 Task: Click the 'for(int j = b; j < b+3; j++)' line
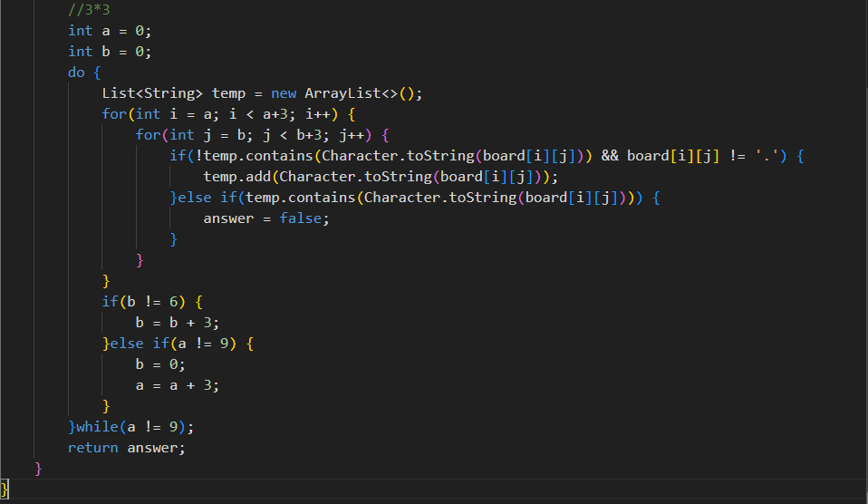pyautogui.click(x=263, y=135)
